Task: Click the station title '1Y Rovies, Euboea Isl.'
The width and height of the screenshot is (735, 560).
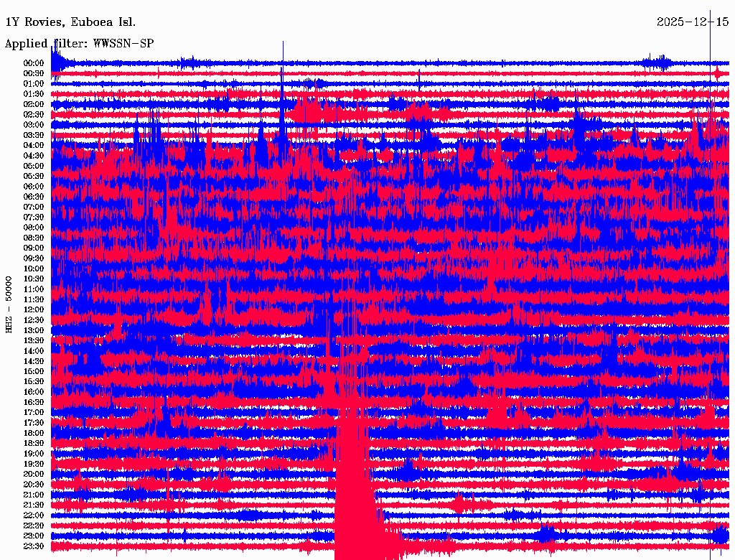Action: coord(70,22)
